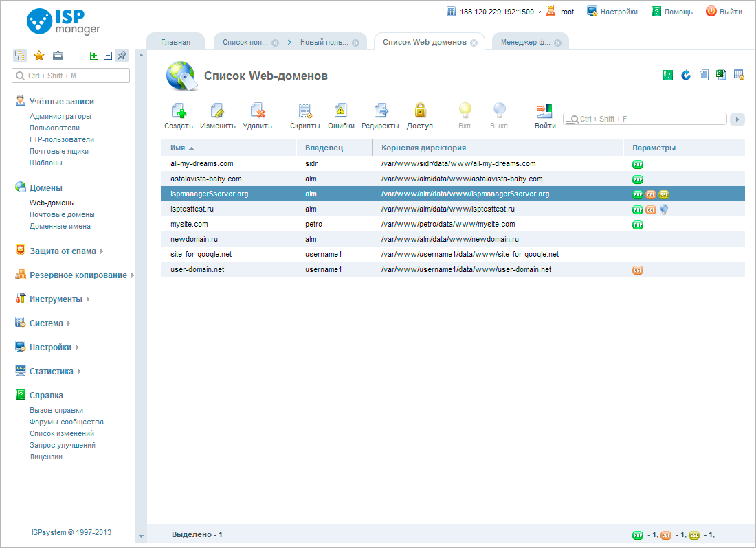Switch to the Главная tab
756x548 pixels.
(x=175, y=42)
